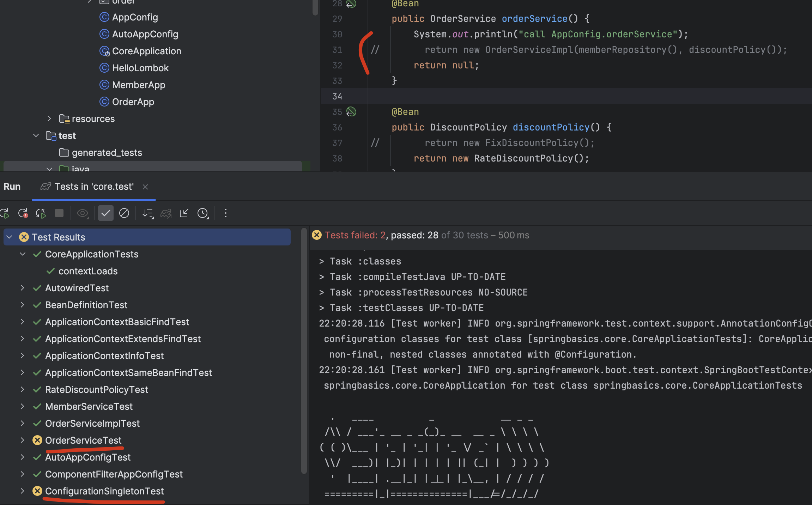Click the OrderApp class icon
The image size is (812, 505).
pos(104,102)
